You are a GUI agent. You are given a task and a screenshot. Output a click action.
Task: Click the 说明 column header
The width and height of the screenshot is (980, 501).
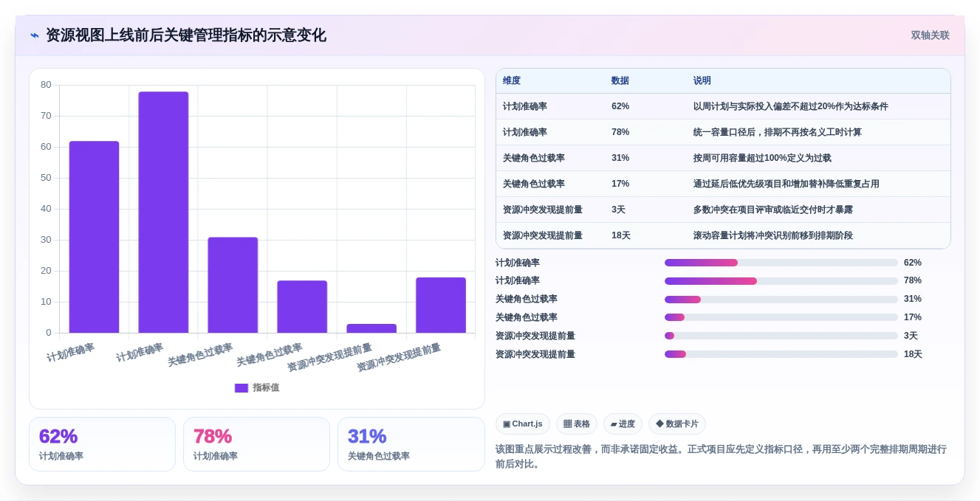coord(702,81)
